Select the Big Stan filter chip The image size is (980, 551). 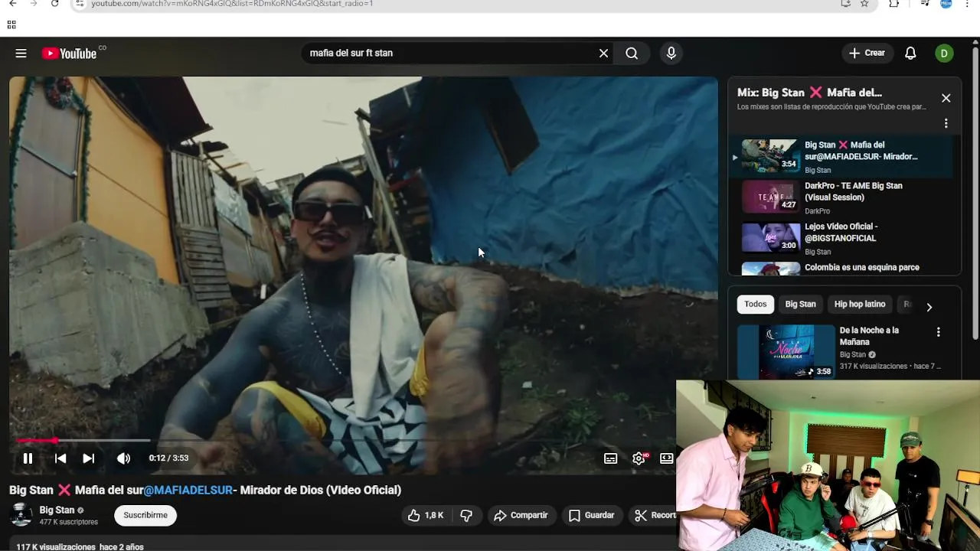pyautogui.click(x=800, y=305)
